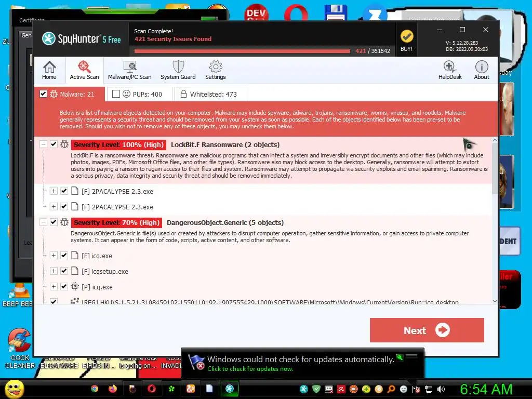Click the DangerousObject.Generic bug icon

(x=64, y=222)
